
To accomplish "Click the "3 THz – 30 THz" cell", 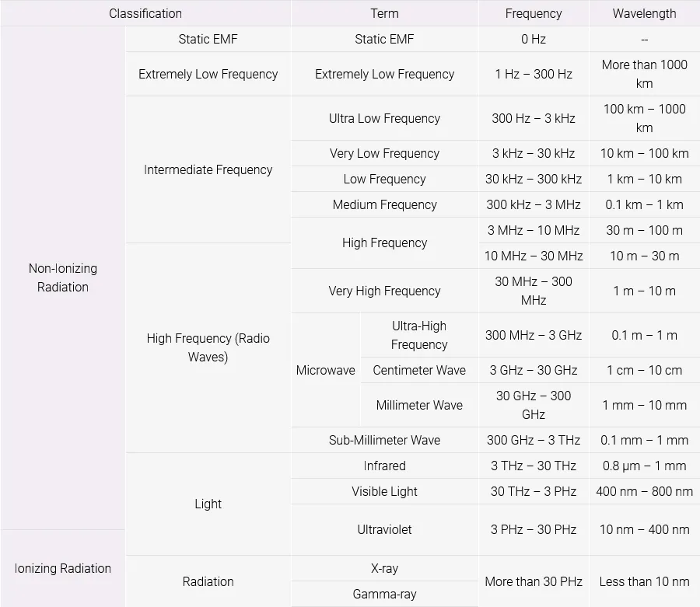I will (534, 466).
